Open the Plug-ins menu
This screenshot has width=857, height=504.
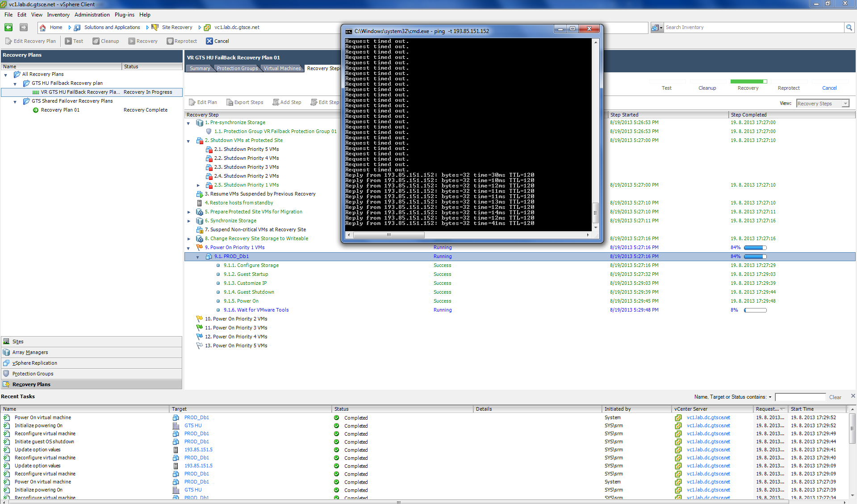pyautogui.click(x=124, y=15)
